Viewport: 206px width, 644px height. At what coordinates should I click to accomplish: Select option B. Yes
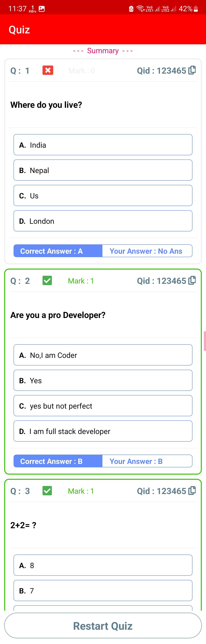(103, 381)
